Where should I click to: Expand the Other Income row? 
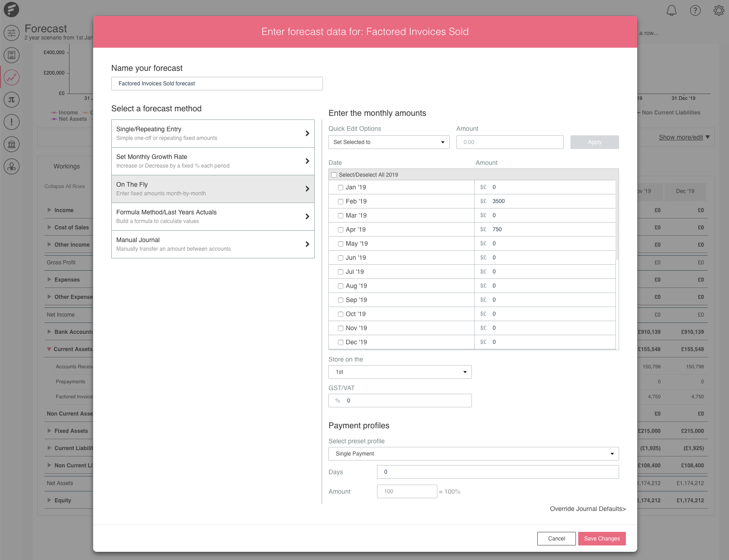(x=49, y=244)
